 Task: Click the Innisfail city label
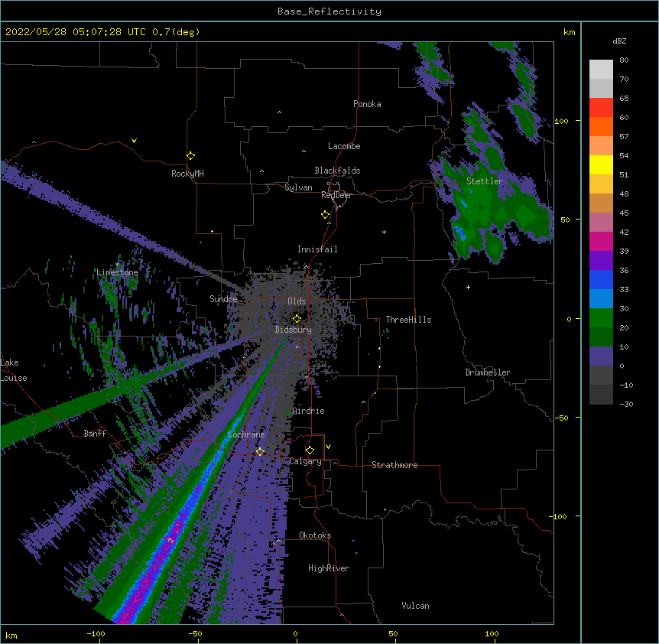317,249
